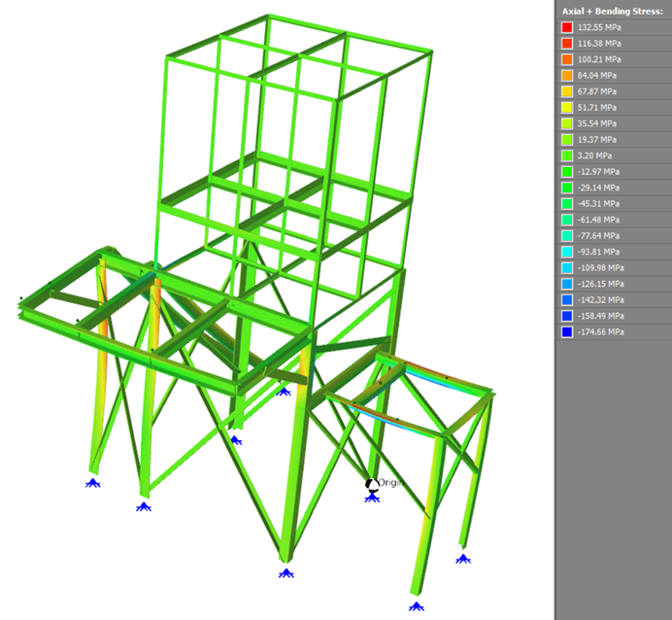Click the cyan -93.81 MPa swatch
The height and width of the screenshot is (620, 672).
(567, 252)
